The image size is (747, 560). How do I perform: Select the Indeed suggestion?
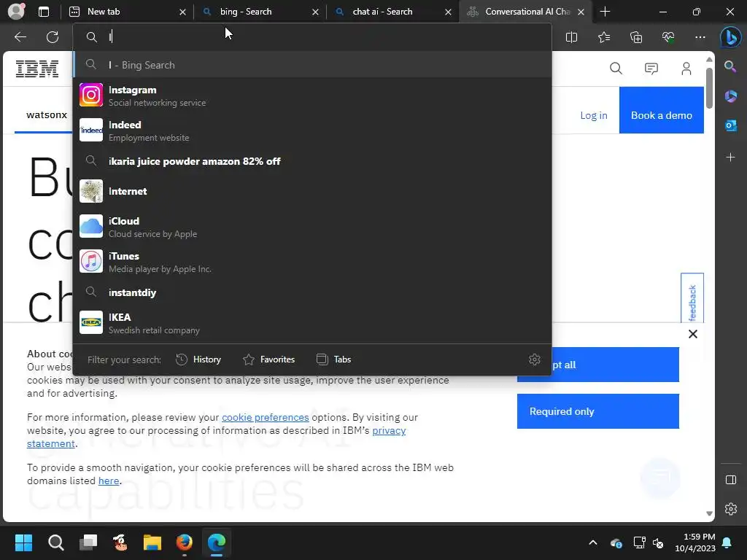tap(312, 131)
